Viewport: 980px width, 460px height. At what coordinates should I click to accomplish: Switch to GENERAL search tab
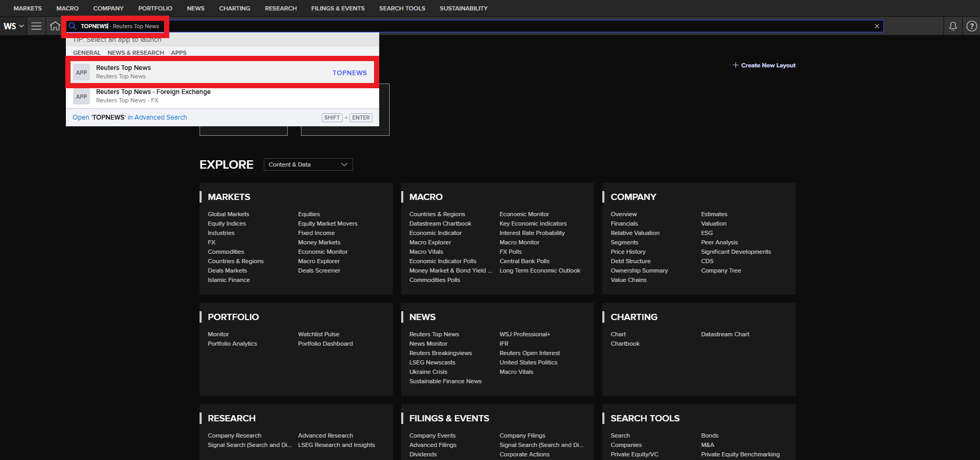click(x=87, y=53)
